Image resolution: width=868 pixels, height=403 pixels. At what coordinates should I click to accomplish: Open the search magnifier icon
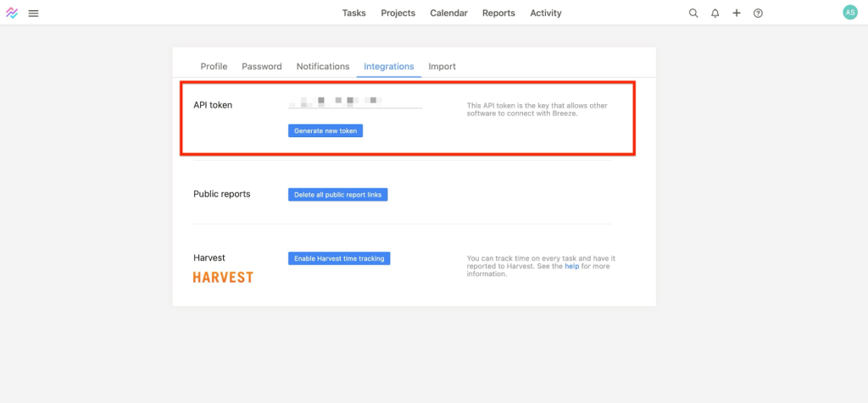click(693, 14)
